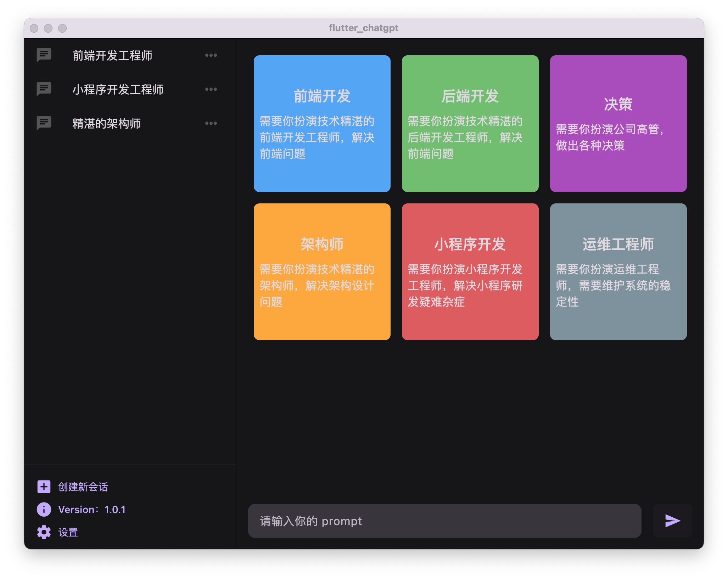
Task: Click the plus icon for new conversation
Action: pos(44,487)
